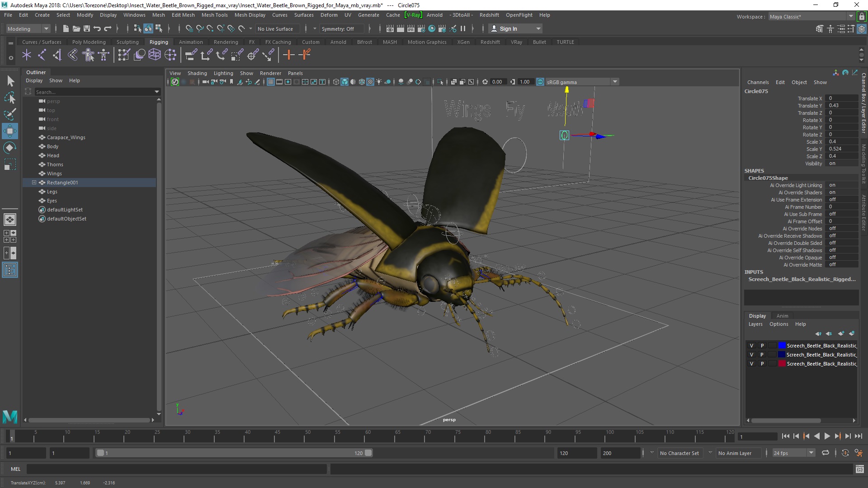
Task: Click the time range slider handle near 120
Action: [x=368, y=453]
